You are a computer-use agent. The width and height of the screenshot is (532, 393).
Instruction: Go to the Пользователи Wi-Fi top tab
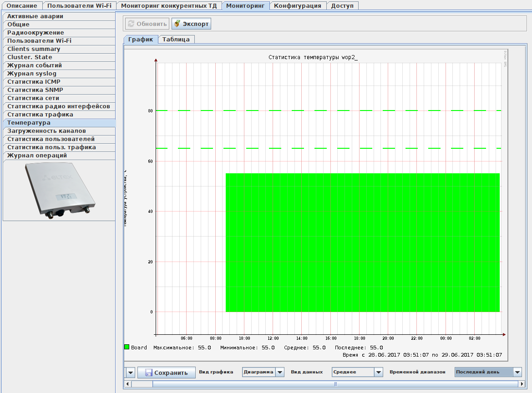[x=79, y=5]
